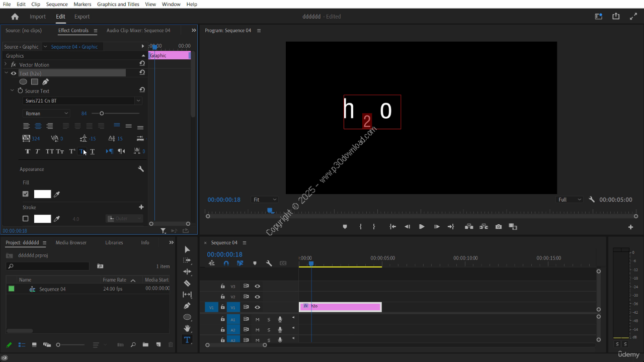Switch to the Export workspace
The image size is (644, 362).
82,17
